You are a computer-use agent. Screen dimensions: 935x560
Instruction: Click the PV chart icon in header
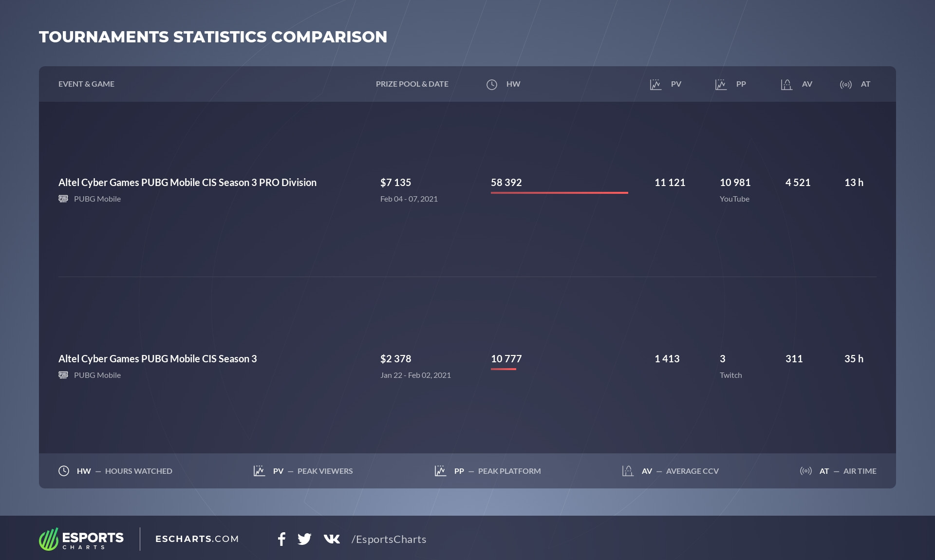[x=655, y=85]
